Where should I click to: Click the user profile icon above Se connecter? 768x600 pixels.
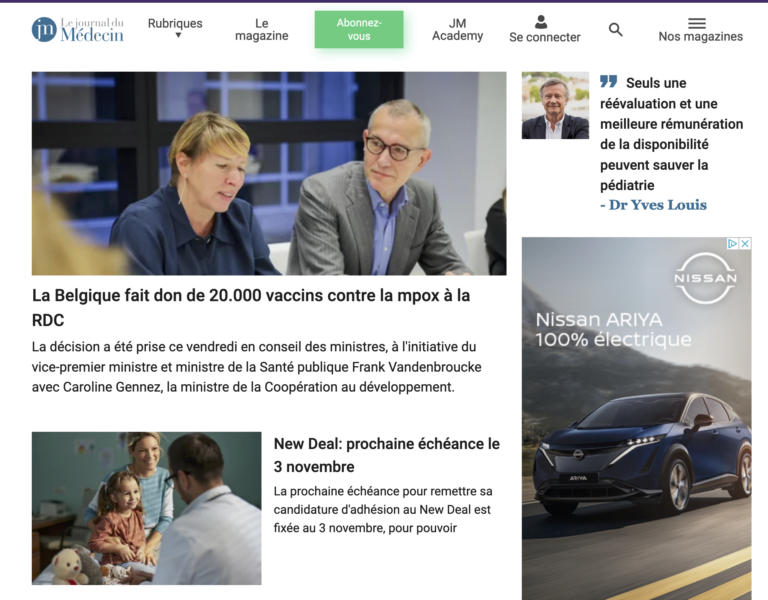coord(541,22)
